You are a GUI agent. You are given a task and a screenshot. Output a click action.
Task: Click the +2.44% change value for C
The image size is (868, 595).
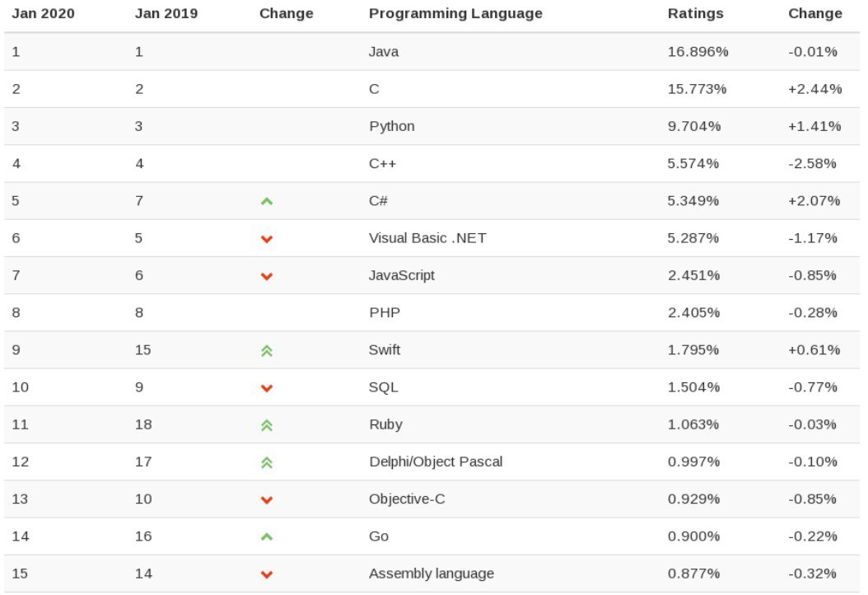[x=814, y=89]
